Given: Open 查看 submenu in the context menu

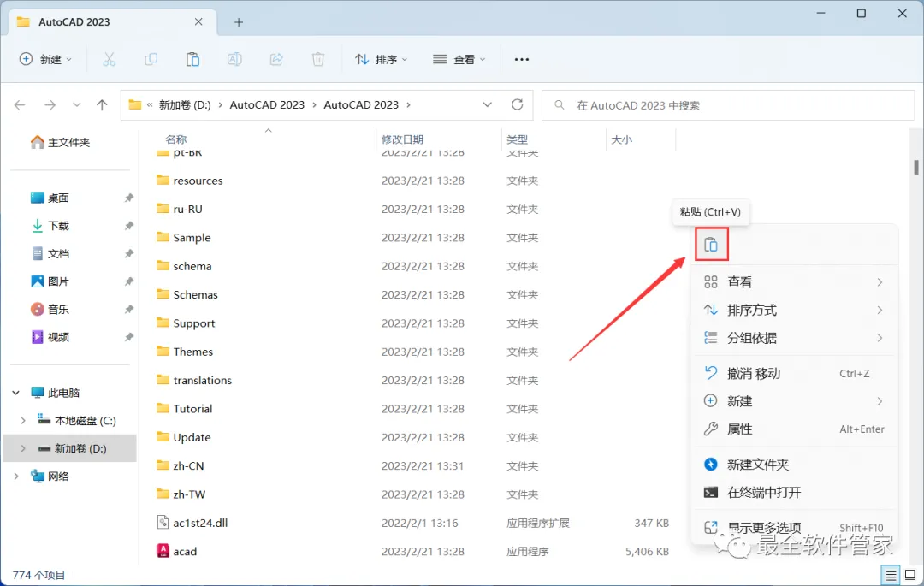Looking at the screenshot, I should click(x=795, y=282).
